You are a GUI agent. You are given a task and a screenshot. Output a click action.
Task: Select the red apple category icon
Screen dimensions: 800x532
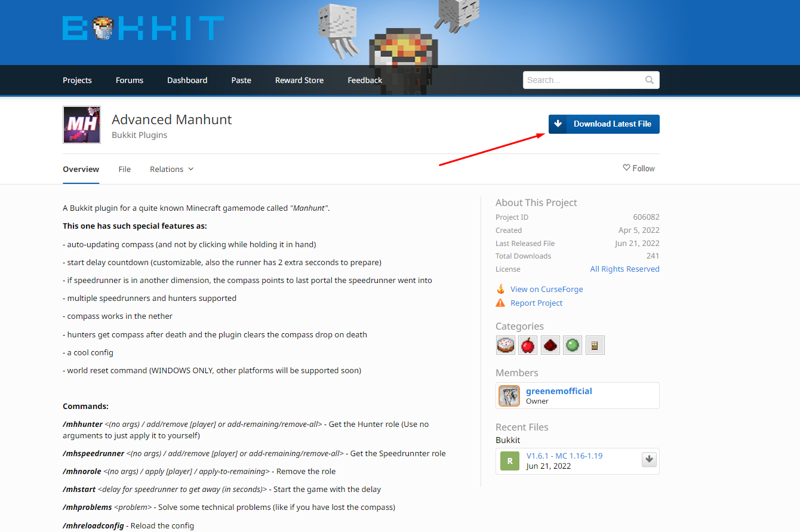tap(528, 345)
